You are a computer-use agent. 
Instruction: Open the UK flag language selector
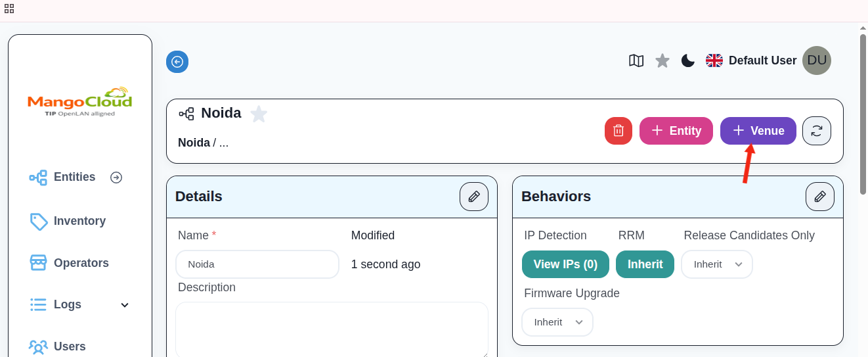(714, 60)
